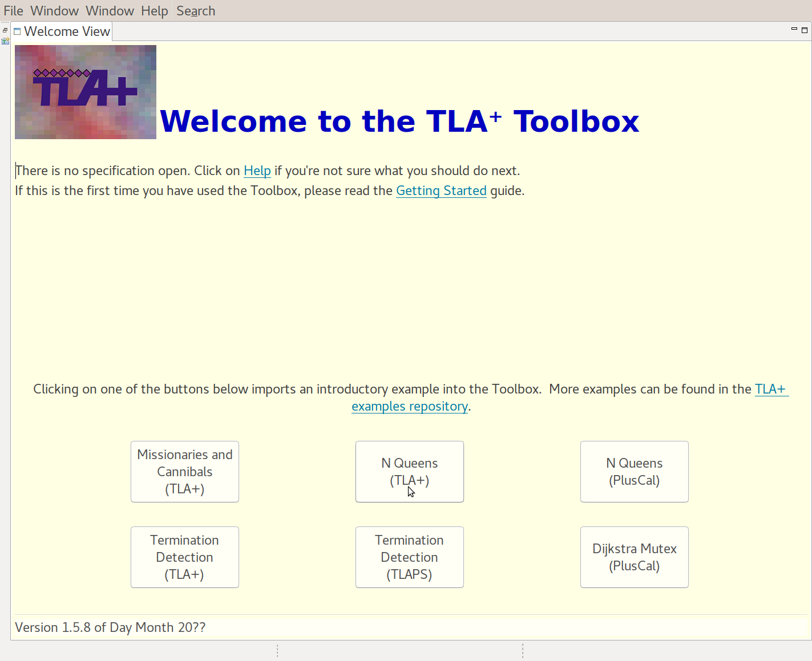
Task: Import the N Queens PlusCal example
Action: click(x=634, y=472)
